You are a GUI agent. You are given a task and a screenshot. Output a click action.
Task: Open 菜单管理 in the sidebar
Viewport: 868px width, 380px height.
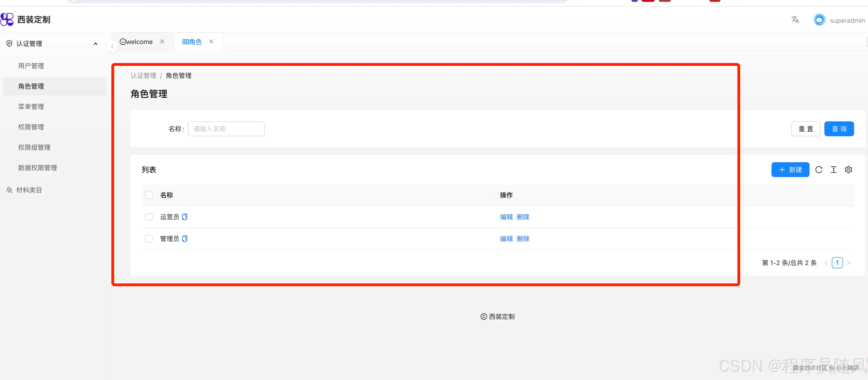click(x=31, y=107)
